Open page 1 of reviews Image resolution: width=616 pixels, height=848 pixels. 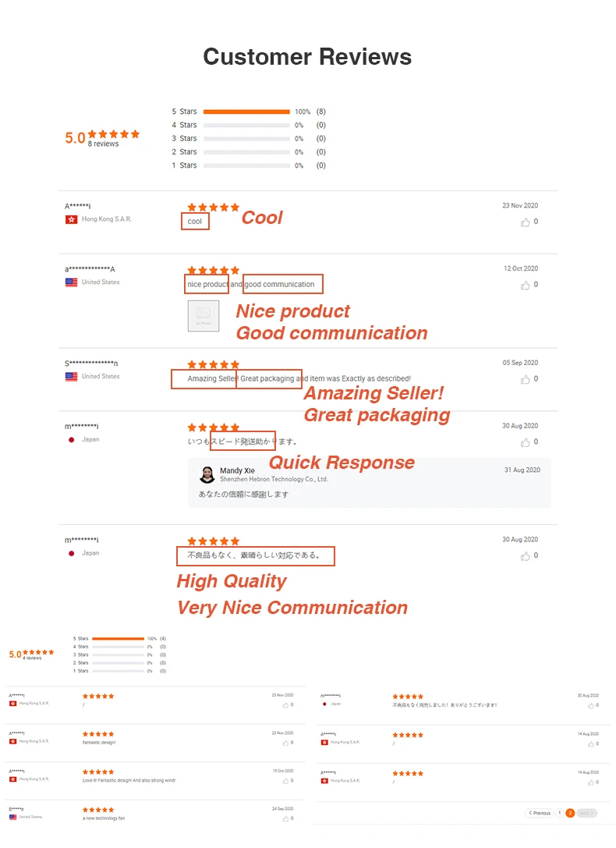(x=559, y=813)
